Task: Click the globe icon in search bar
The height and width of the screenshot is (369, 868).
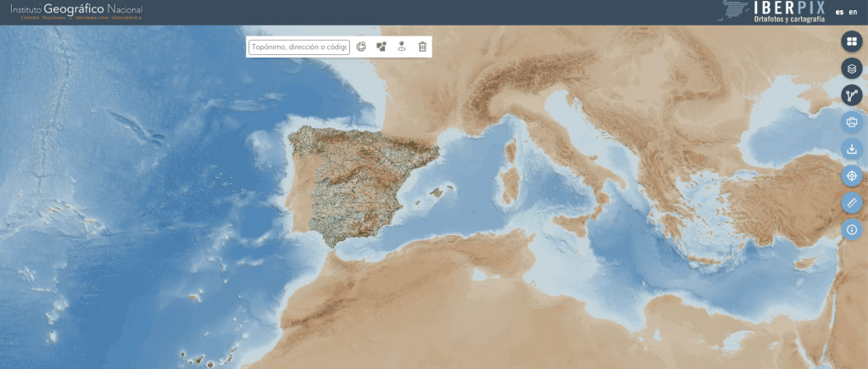Action: 361,47
